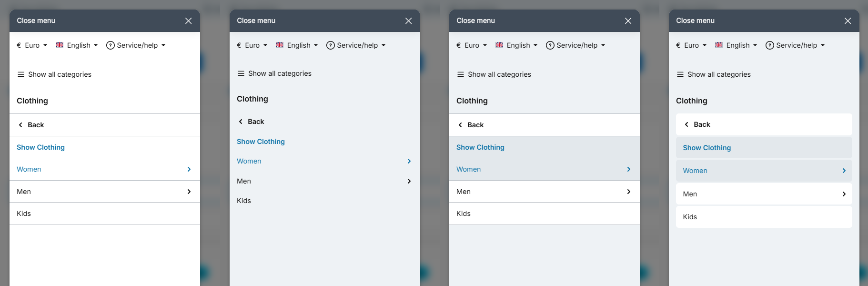Click the X icon in fourth menu header
The image size is (868, 286).
click(x=848, y=21)
